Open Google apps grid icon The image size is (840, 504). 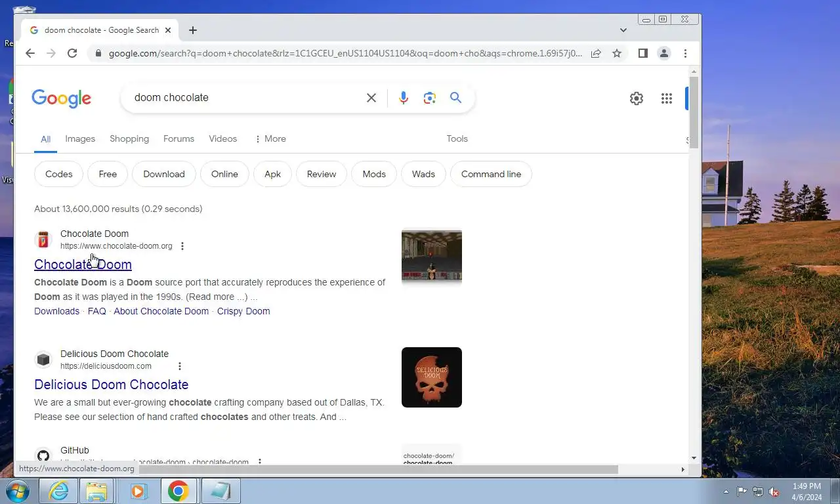[667, 98]
